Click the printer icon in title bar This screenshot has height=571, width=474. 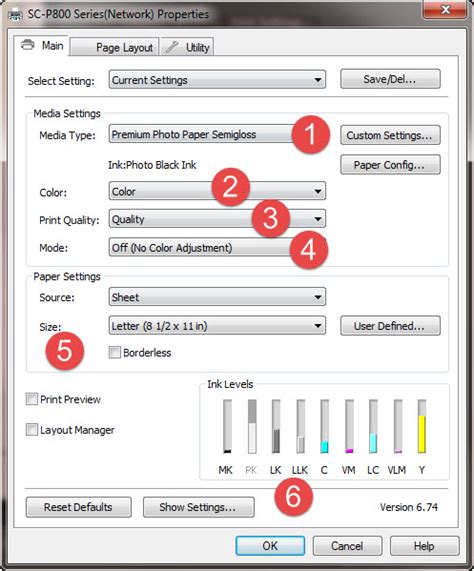(15, 15)
